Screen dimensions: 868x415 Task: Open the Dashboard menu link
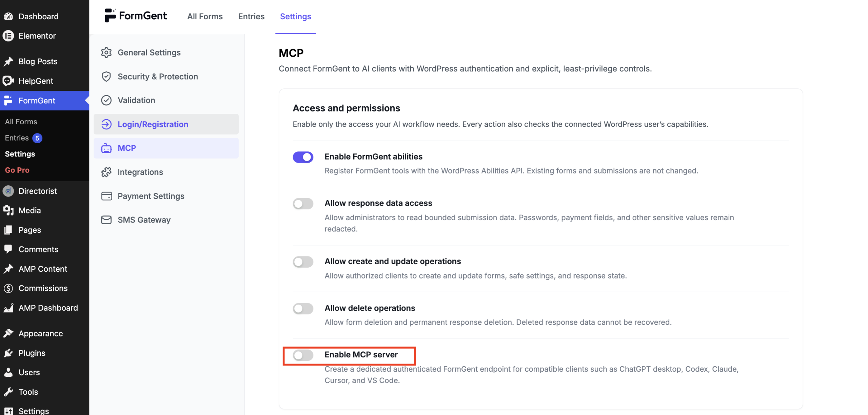pyautogui.click(x=39, y=16)
